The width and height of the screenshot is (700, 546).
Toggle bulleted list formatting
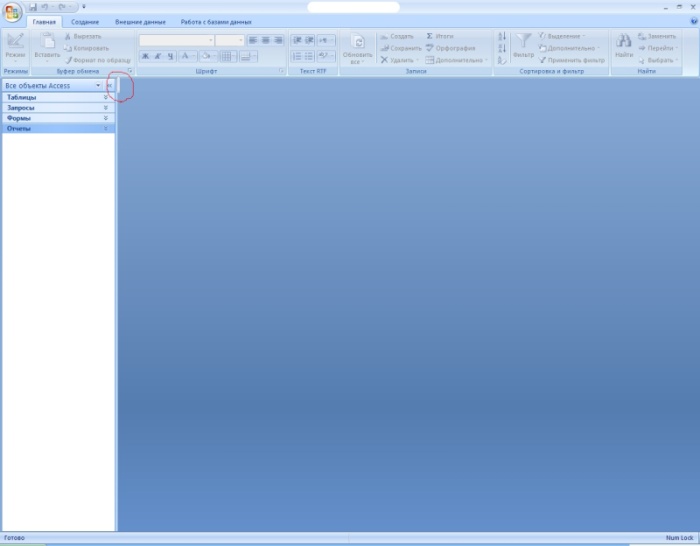[309, 56]
